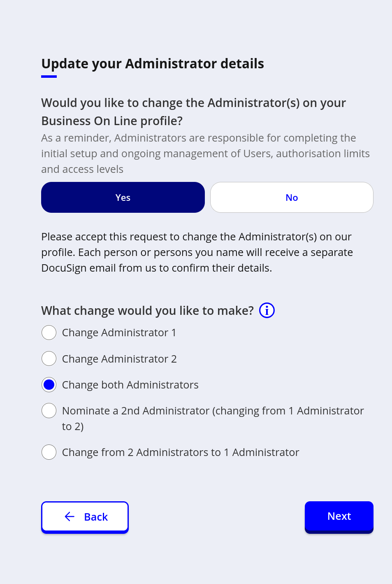Select the Change both Administrators radio button
392x584 pixels.
coord(49,385)
